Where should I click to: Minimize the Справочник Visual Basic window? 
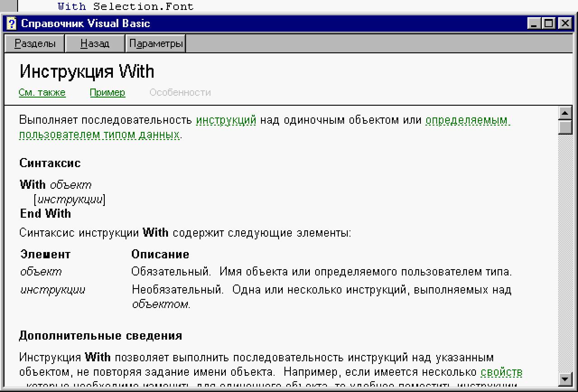(535, 23)
